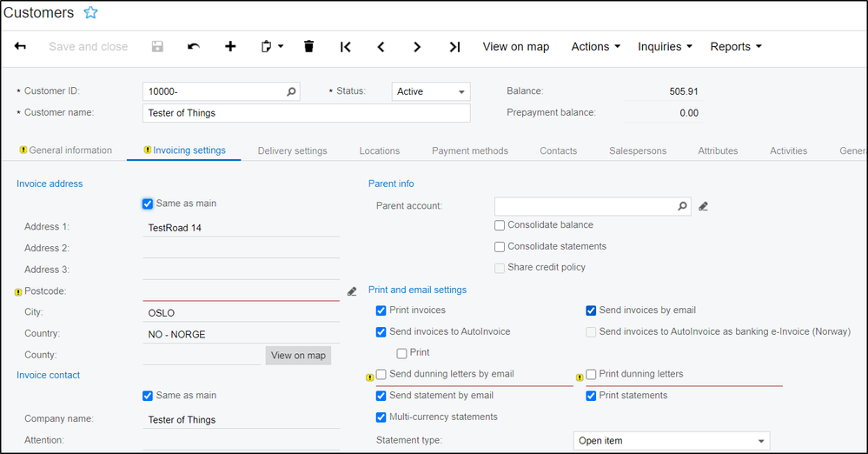Toggle Send dunning letters by email
Image resolution: width=868 pixels, height=454 pixels.
pyautogui.click(x=381, y=375)
